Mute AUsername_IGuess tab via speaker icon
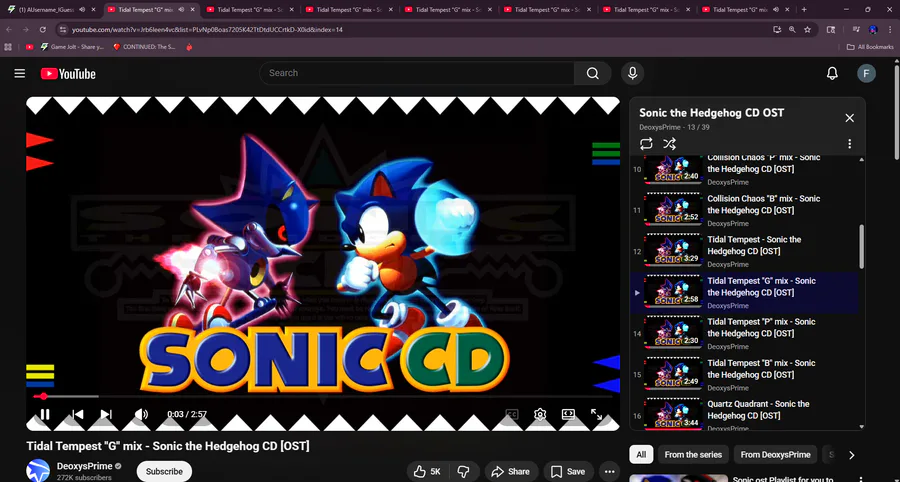The height and width of the screenshot is (482, 900). coord(82,10)
